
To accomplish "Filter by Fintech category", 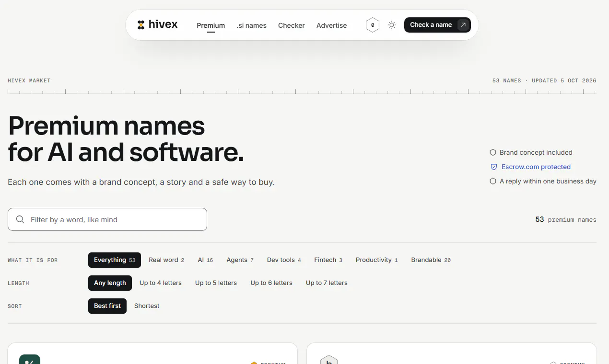I will point(328,260).
